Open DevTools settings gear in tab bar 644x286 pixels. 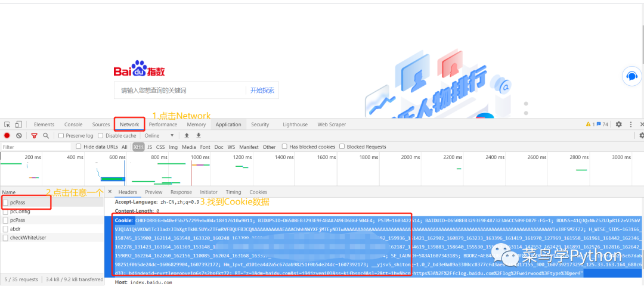618,125
